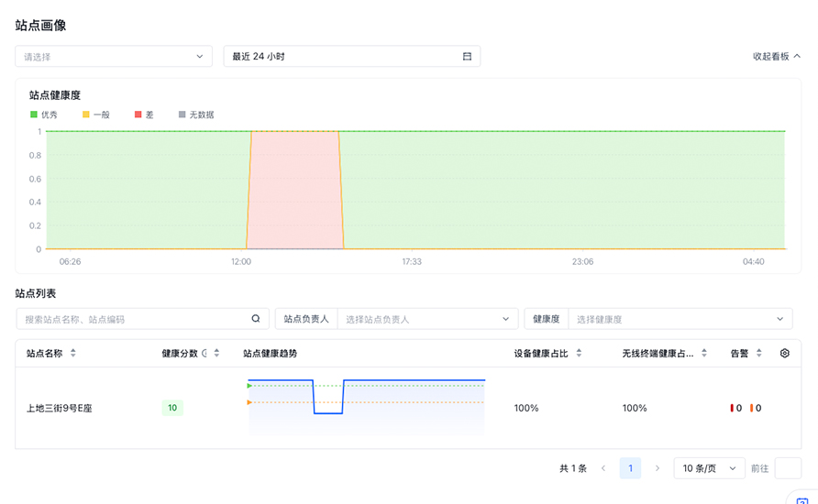Click the 无数据 gray legend swatch
The height and width of the screenshot is (504, 818).
click(182, 115)
